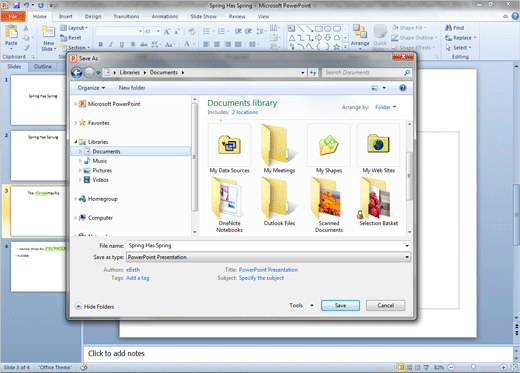Open the Organize dropdown menu
The height and width of the screenshot is (373, 520).
pos(91,88)
